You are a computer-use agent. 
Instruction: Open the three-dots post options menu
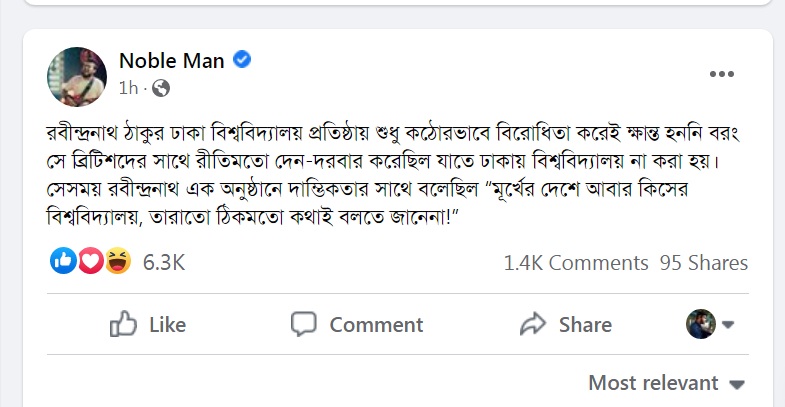[x=722, y=74]
